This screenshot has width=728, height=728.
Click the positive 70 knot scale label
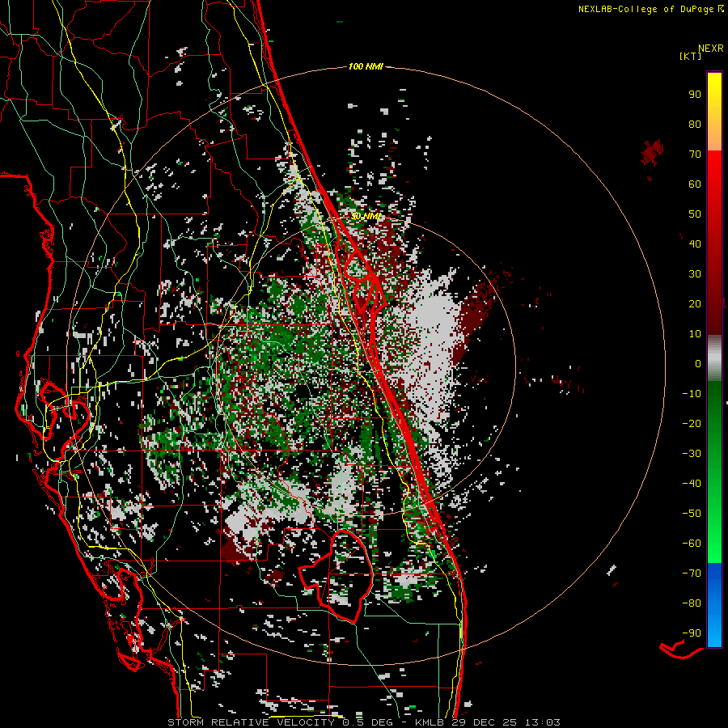(x=695, y=154)
